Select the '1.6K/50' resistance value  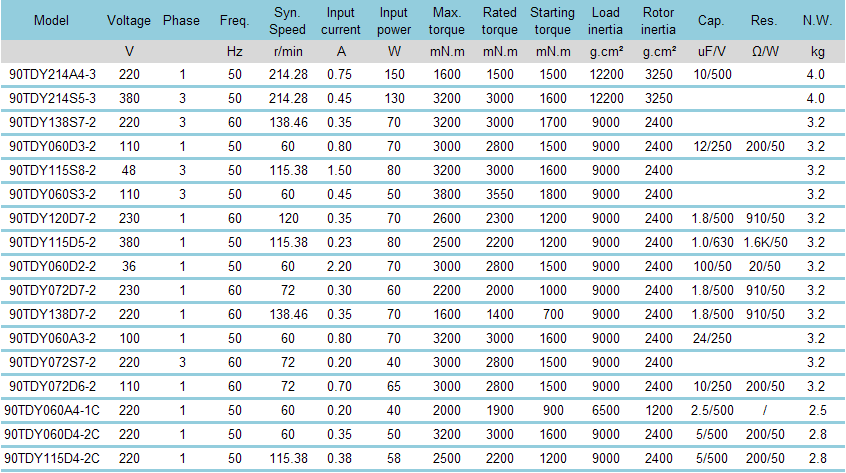(765, 242)
